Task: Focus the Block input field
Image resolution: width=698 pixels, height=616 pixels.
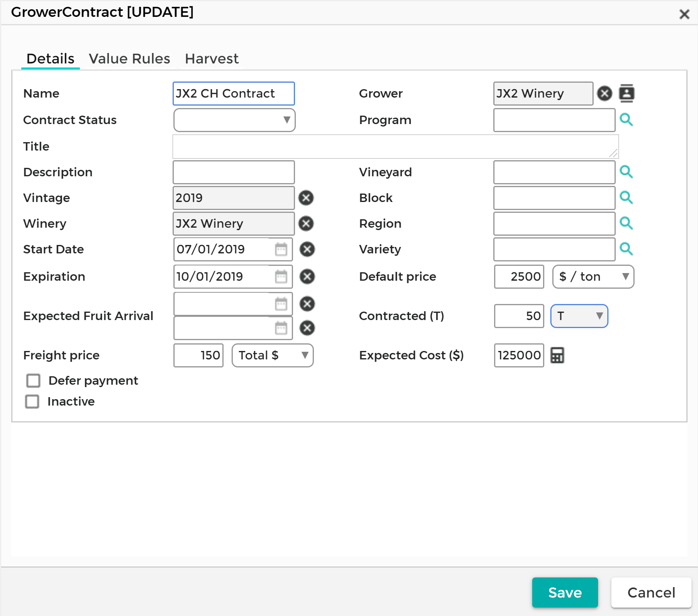Action: click(x=554, y=198)
